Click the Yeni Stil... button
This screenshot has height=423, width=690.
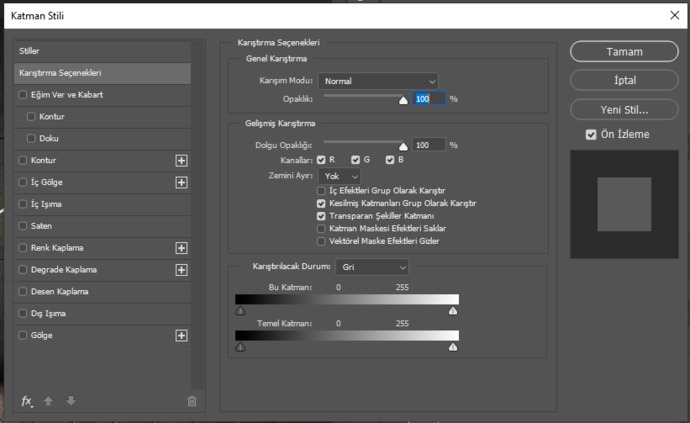[624, 110]
